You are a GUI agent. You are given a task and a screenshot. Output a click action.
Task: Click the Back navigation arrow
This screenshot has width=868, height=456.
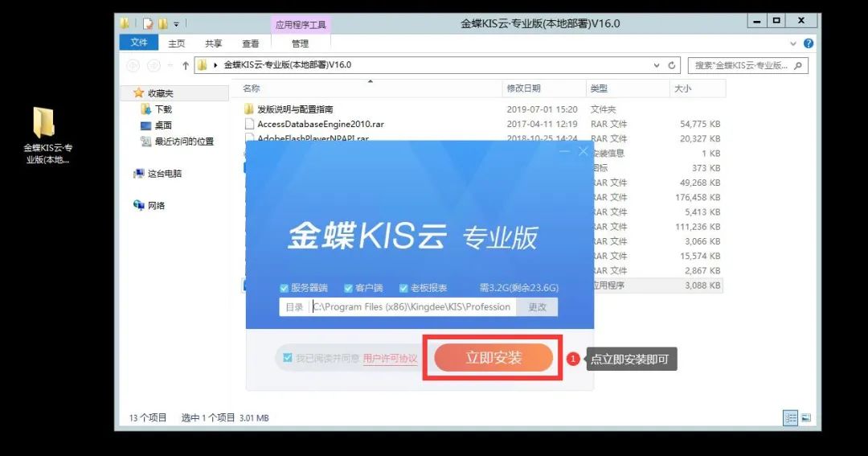click(x=133, y=65)
